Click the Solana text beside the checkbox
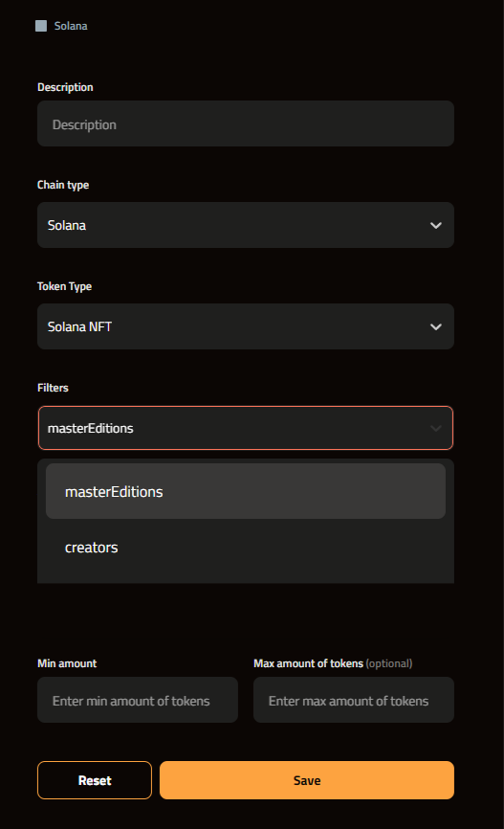504x829 pixels. 71,26
